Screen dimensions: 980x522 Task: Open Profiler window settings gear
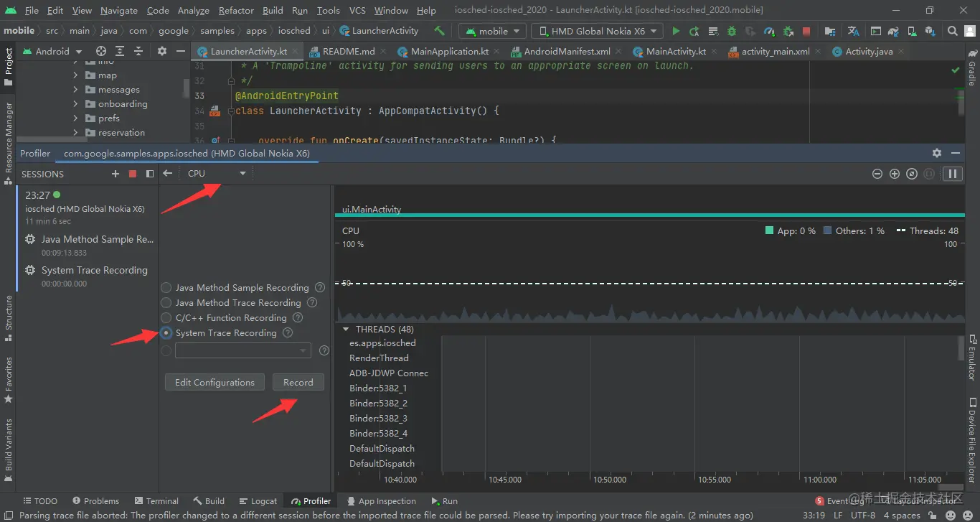[936, 153]
